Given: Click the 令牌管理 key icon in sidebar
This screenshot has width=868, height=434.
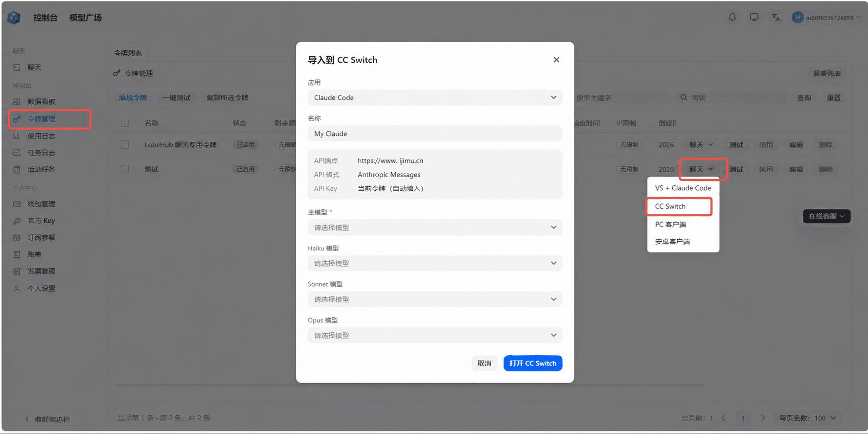Looking at the screenshot, I should pyautogui.click(x=17, y=119).
